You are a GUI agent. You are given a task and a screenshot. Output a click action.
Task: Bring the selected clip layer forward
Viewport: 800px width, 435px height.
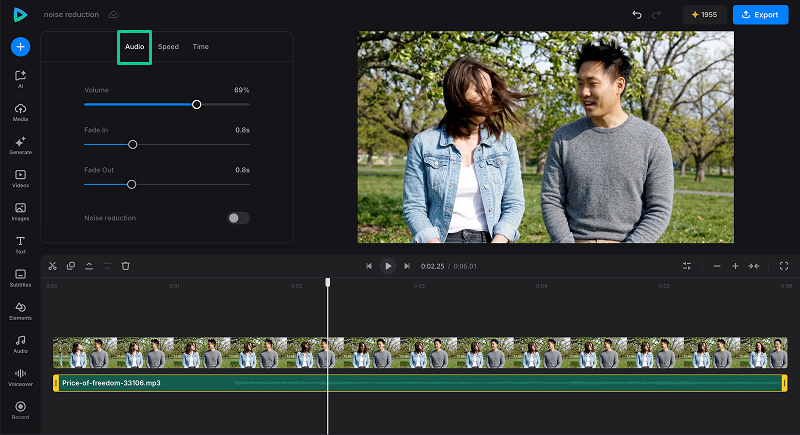[x=89, y=266]
